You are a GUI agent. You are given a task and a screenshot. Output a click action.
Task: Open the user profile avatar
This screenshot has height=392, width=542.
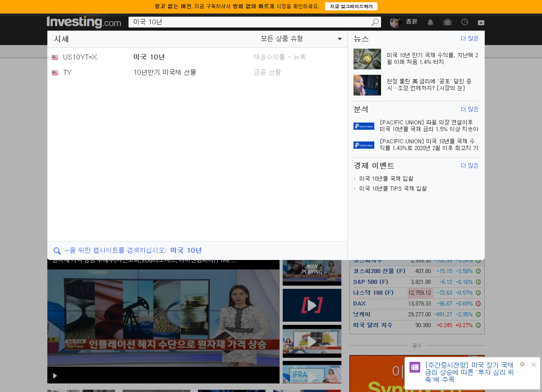point(395,22)
